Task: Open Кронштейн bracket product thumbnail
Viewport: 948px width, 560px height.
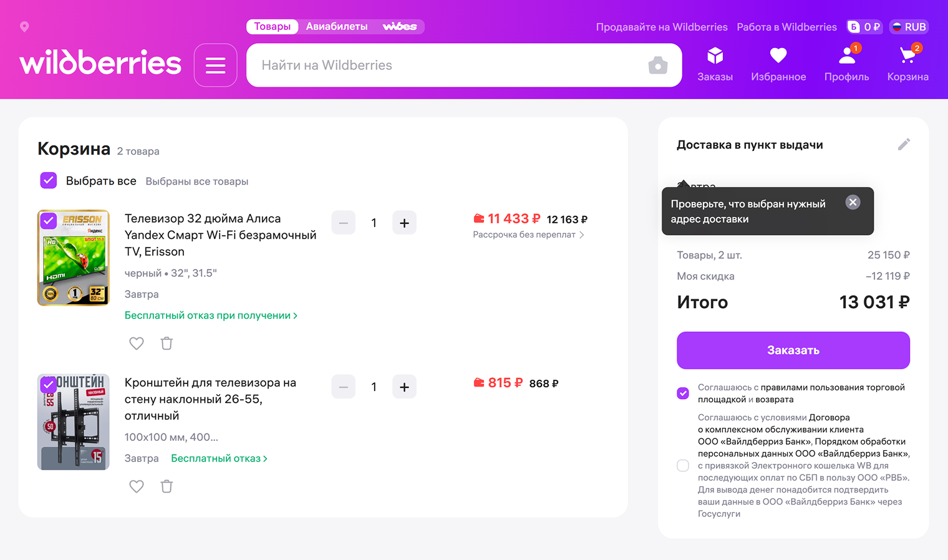Action: pyautogui.click(x=74, y=422)
